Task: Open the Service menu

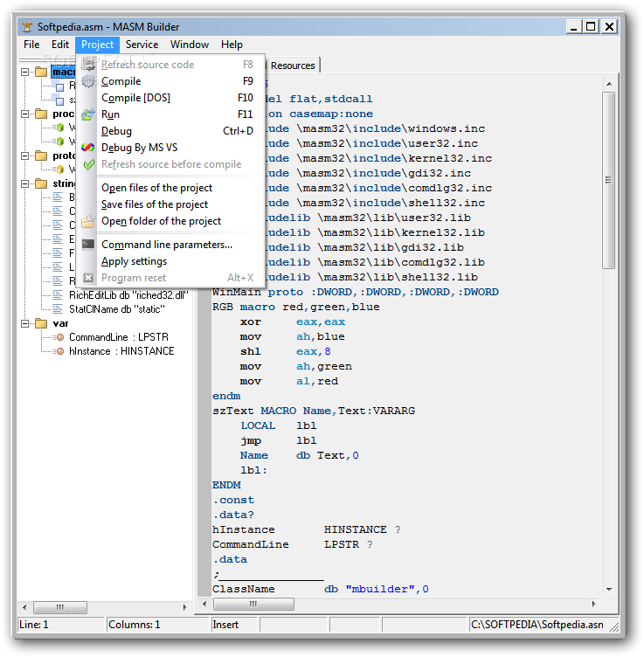Action: click(142, 45)
